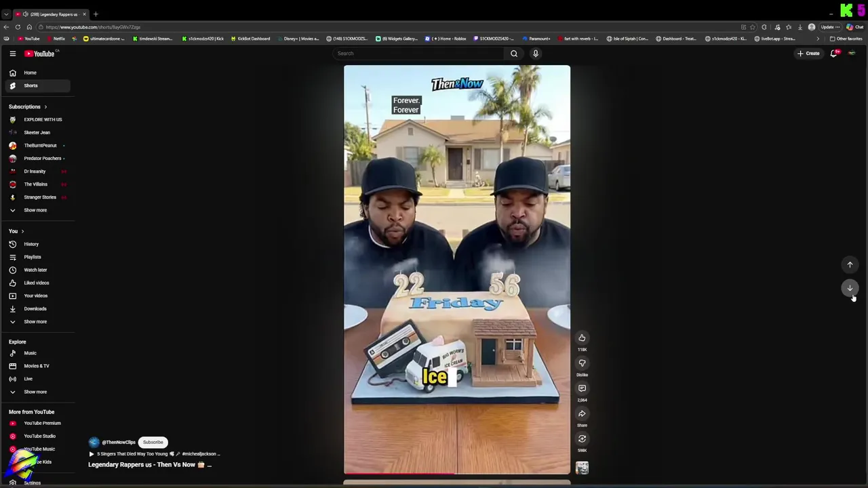Expand Show more under subscriptions
The image size is (868, 488).
click(x=38, y=210)
